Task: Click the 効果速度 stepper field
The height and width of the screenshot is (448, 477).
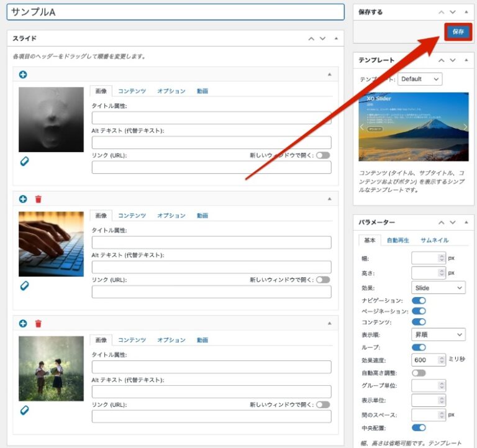Action: pos(428,360)
